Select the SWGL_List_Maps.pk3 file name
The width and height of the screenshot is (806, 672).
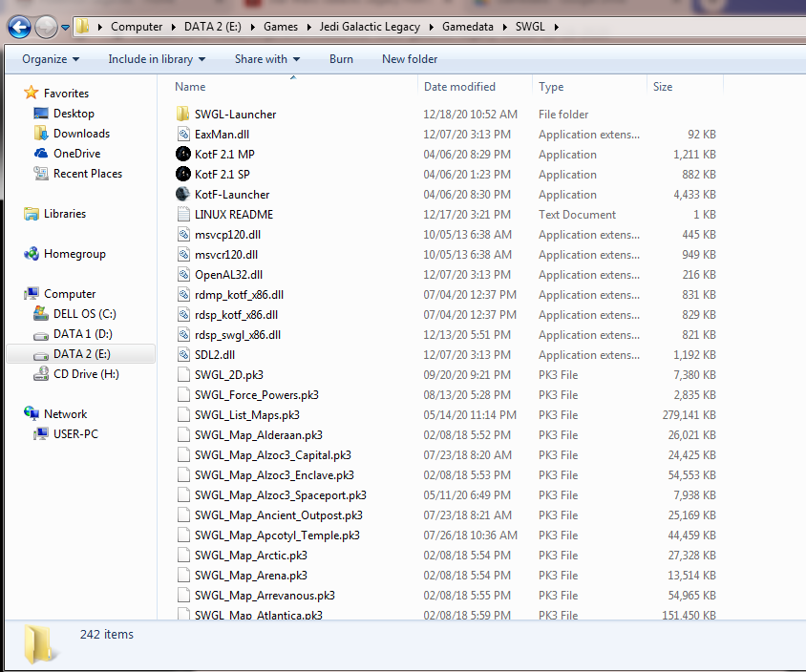click(x=246, y=415)
